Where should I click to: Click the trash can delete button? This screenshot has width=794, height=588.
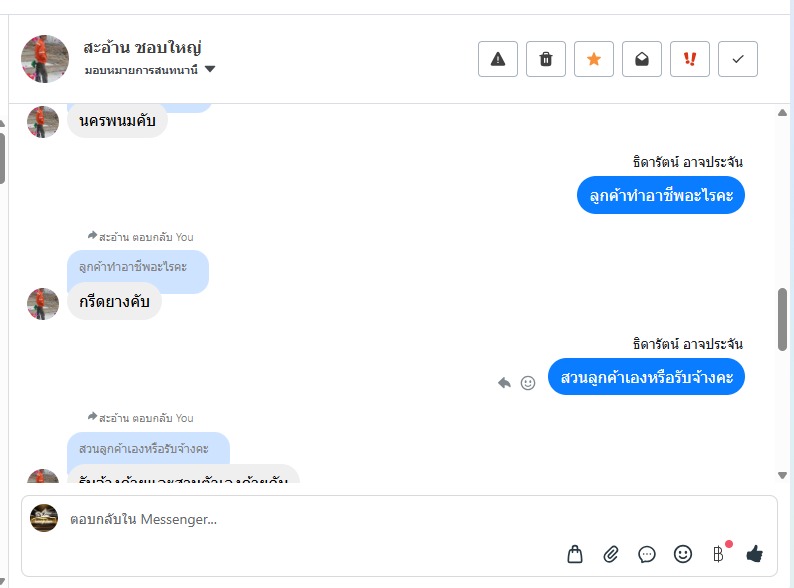tap(546, 59)
